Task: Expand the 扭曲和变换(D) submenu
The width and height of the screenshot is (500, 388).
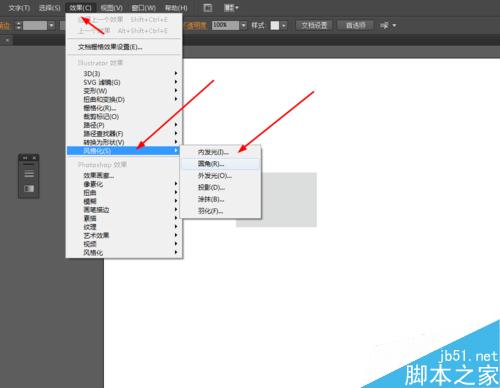Action: tap(124, 99)
